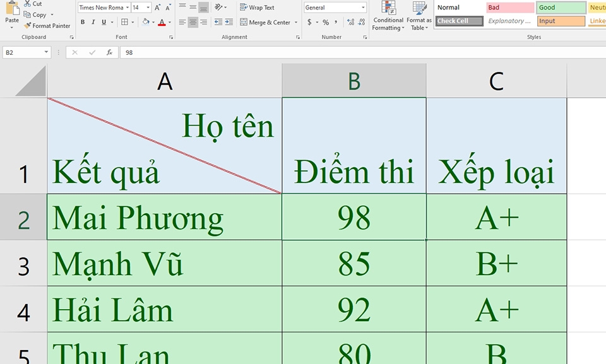This screenshot has height=364, width=606.
Task: Open the Copy dropdown arrow
Action: pyautogui.click(x=52, y=15)
